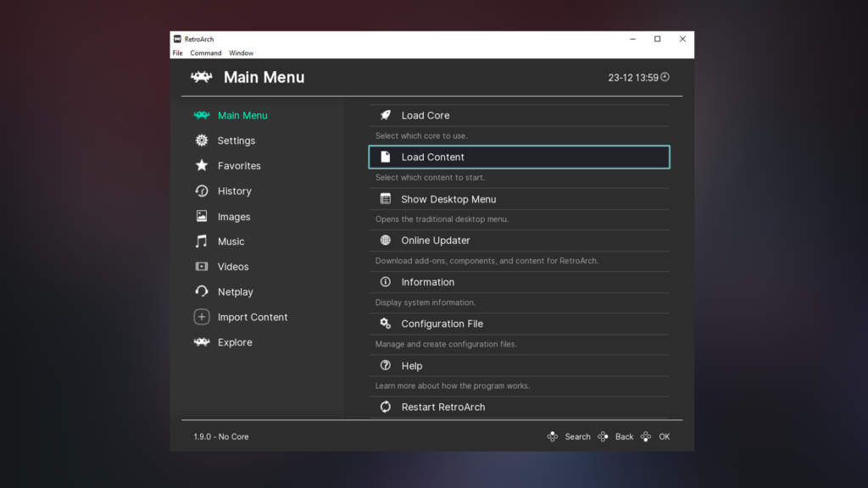Click the gamepad icon next to Search
The width and height of the screenshot is (868, 488).
553,436
